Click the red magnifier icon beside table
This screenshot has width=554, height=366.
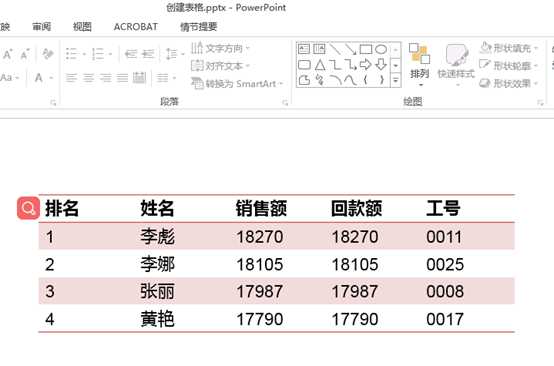pyautogui.click(x=28, y=208)
